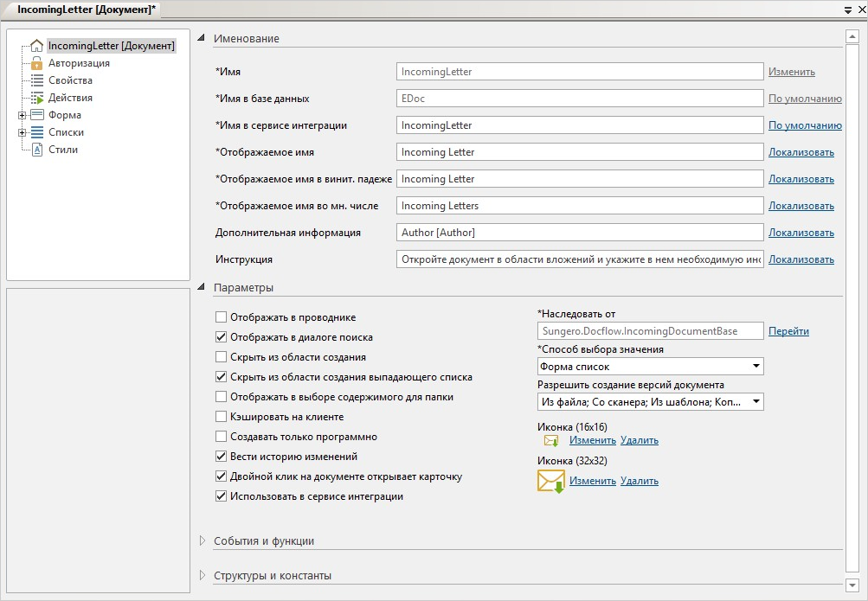Expand the Списки tree node
Viewport: 868px width, 601px height.
click(22, 132)
